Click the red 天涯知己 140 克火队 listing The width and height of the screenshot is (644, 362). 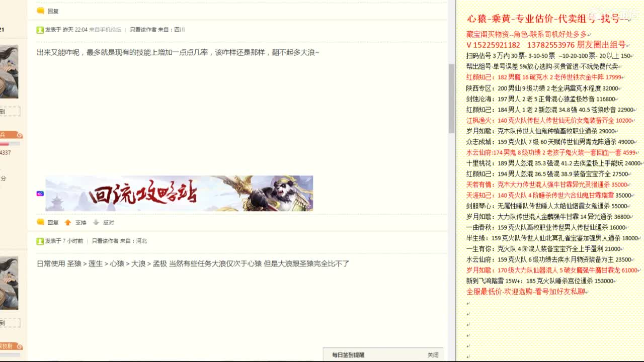pos(549,195)
